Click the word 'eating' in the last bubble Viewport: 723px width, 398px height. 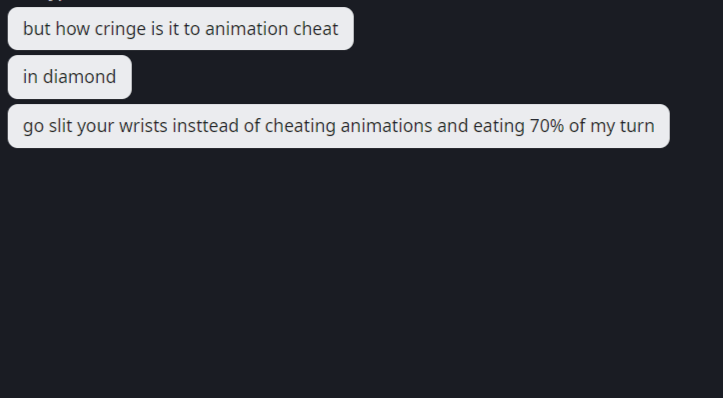[499, 126]
